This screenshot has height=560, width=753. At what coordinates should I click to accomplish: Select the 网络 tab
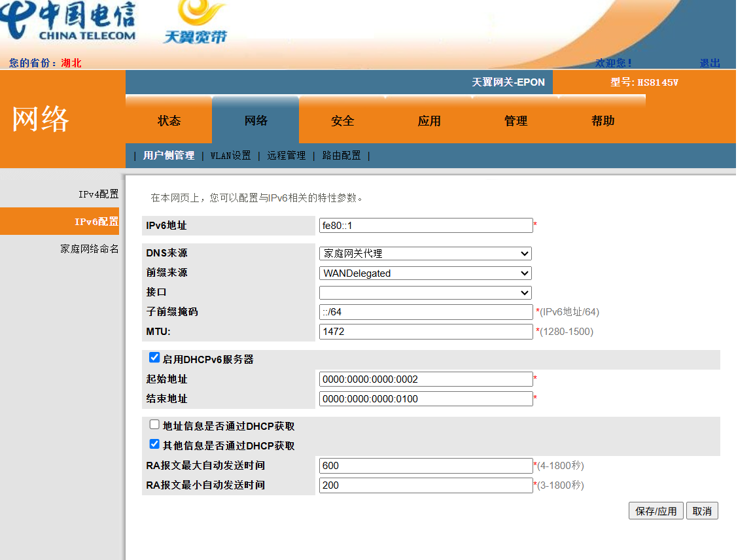coord(256,120)
